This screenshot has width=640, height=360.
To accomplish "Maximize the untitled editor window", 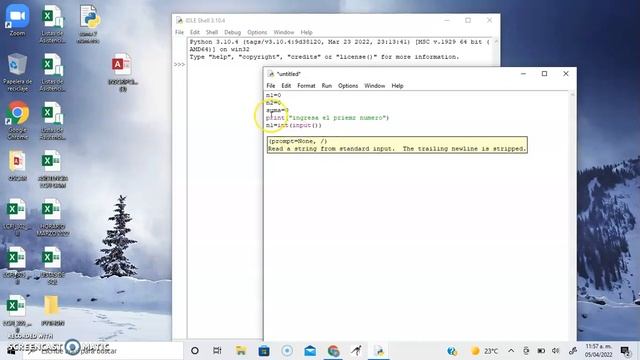I will click(544, 74).
